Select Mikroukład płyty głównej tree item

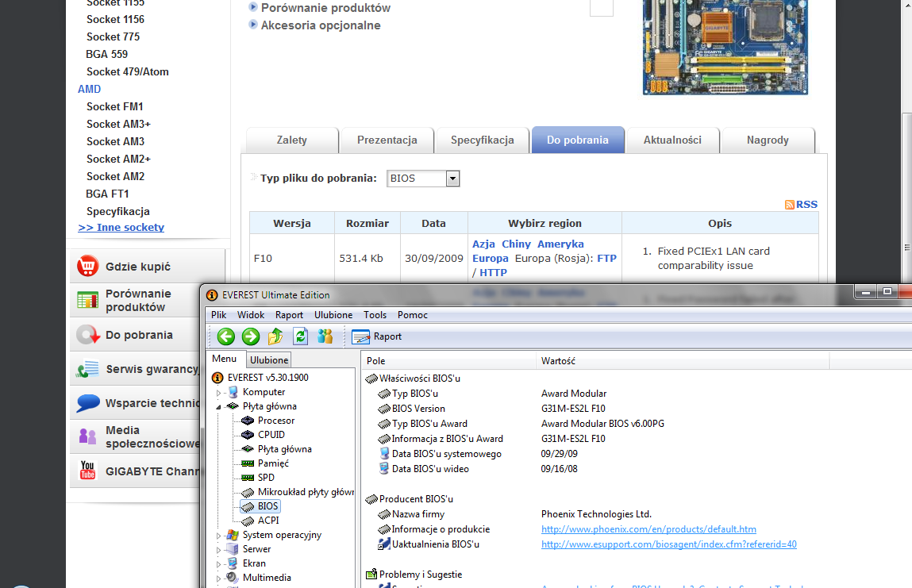[297, 492]
